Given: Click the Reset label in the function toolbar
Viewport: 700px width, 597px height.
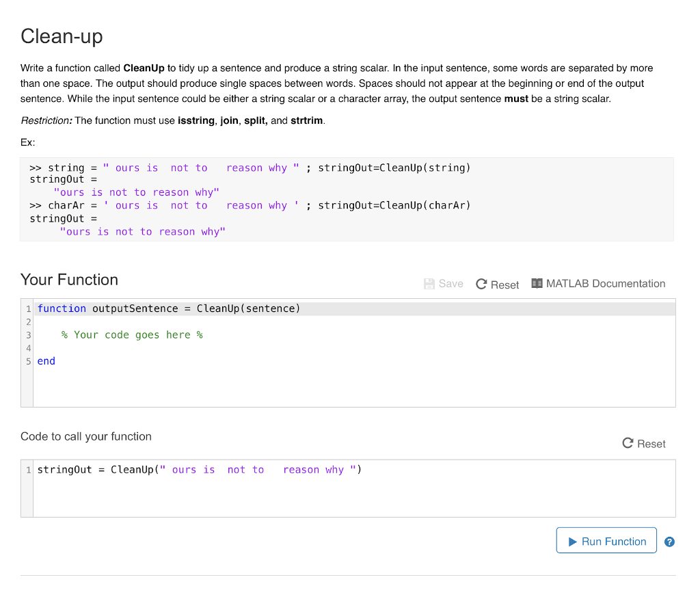Looking at the screenshot, I should click(x=504, y=284).
